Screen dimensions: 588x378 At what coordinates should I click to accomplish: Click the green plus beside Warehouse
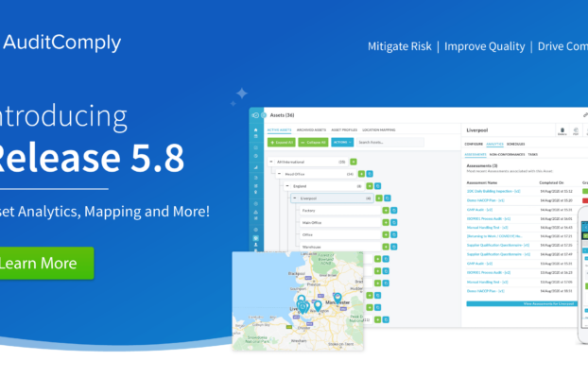pos(386,247)
